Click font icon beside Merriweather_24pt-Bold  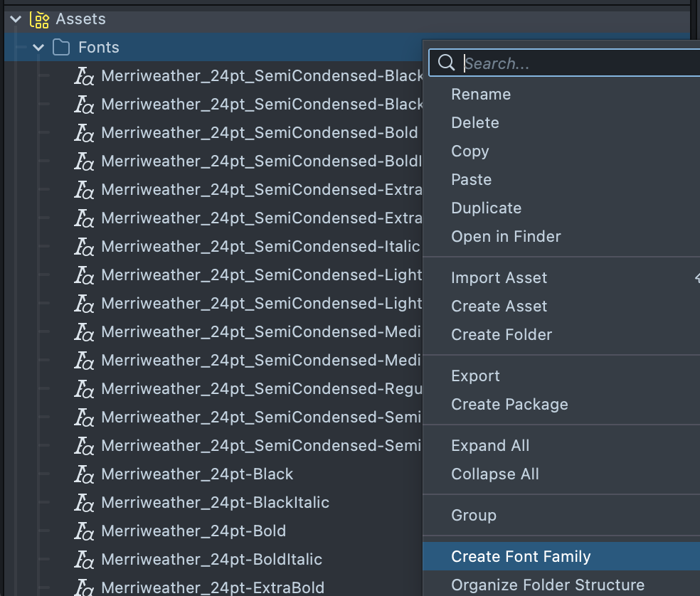coord(85,531)
